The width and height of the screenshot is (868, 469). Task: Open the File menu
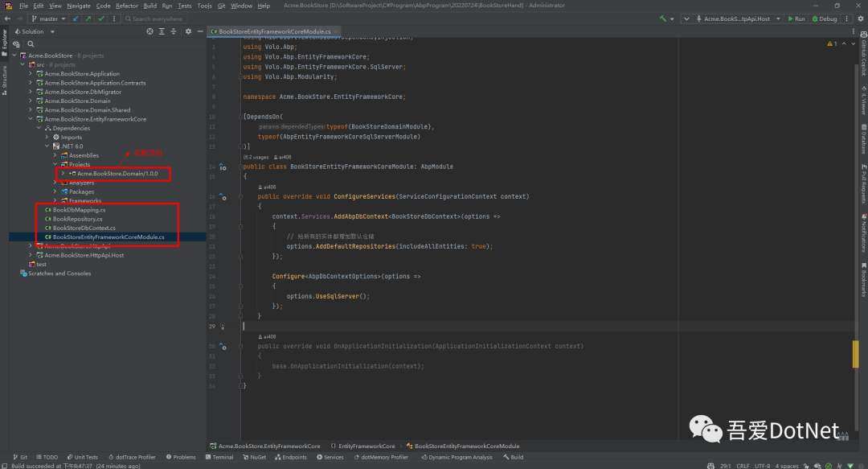pyautogui.click(x=23, y=6)
